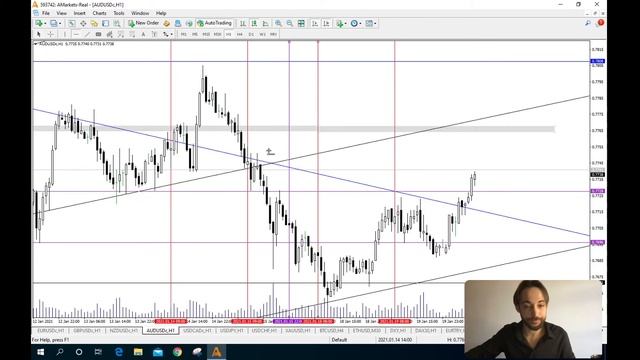640x360 pixels.
Task: Switch to the ETHUSD,M30 chart tab
Action: (367, 330)
